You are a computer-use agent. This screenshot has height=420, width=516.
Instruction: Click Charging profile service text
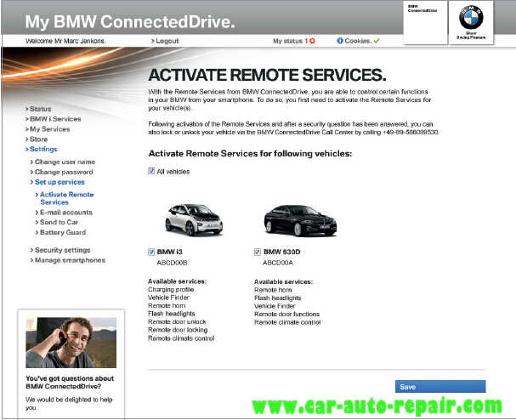tap(171, 289)
